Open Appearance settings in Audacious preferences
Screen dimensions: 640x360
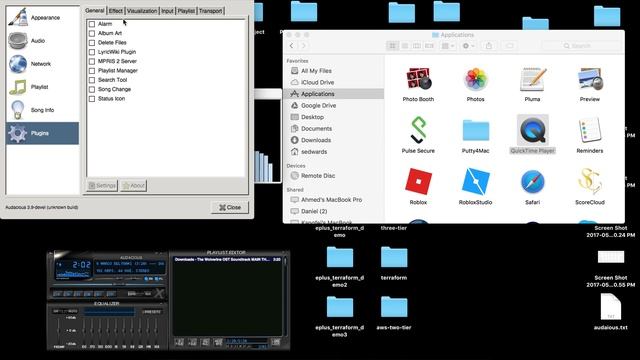[x=42, y=18]
